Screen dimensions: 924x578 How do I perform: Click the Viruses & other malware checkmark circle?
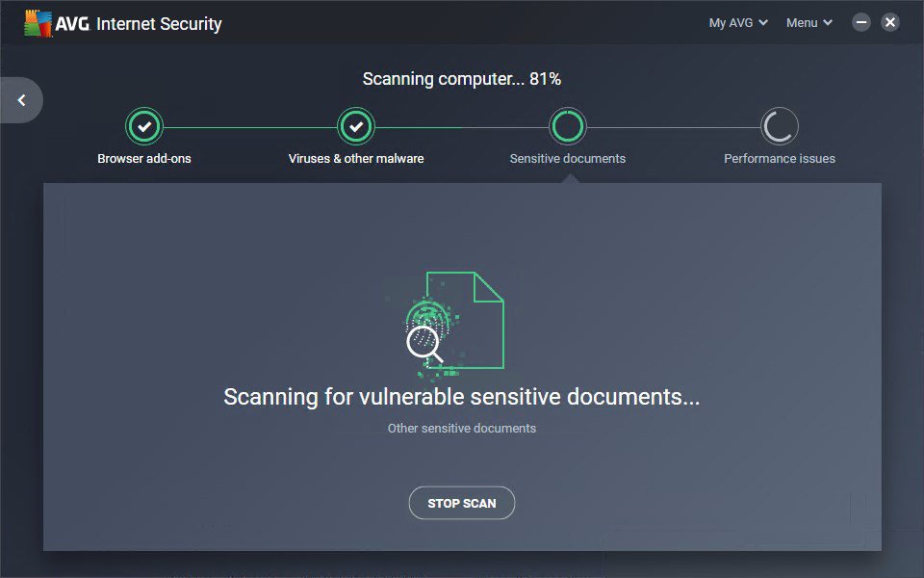coord(356,126)
